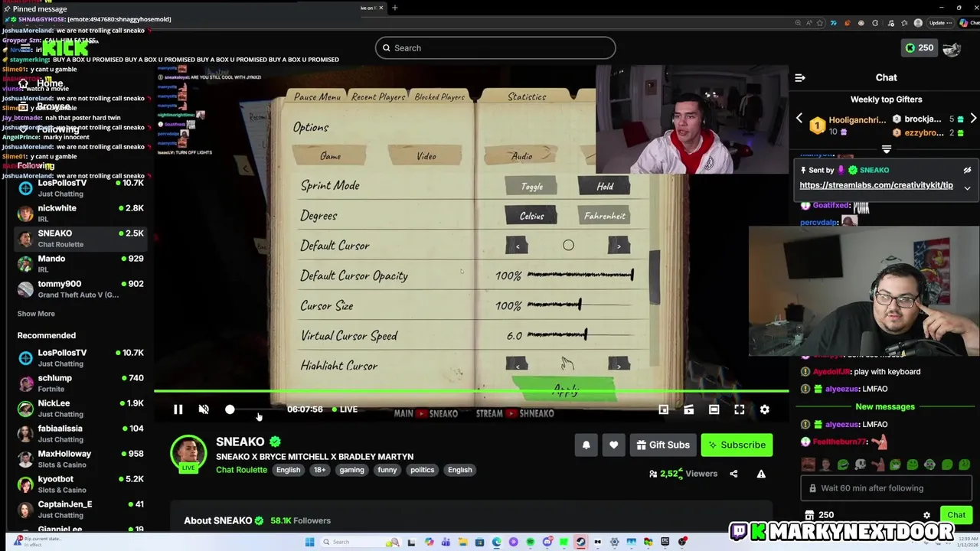
Task: Collapse the Weekly top Gifters panel handle
Action: (x=887, y=149)
